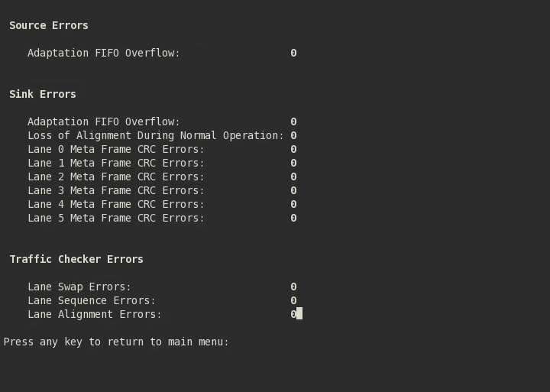Click Lane 3 Meta Frame CRC Errors label
Image resolution: width=550 pixels, height=392 pixels.
pos(116,190)
